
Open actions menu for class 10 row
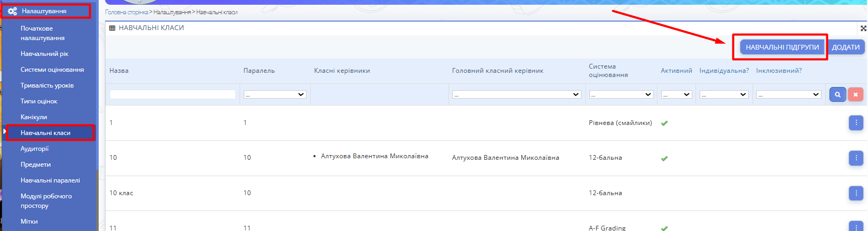click(856, 158)
